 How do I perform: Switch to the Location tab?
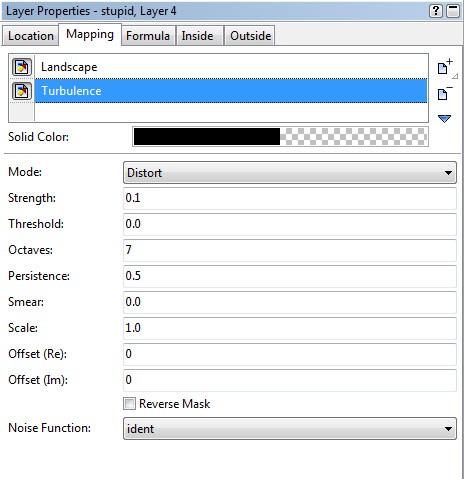[31, 36]
